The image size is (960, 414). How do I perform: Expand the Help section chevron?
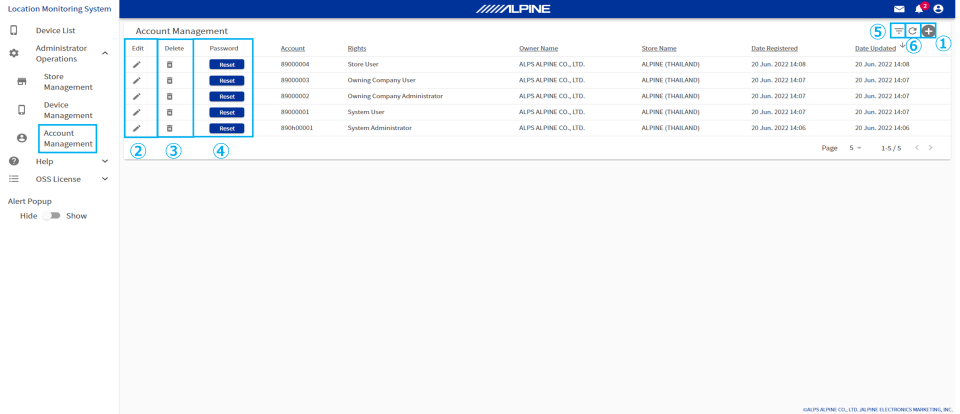(105, 161)
